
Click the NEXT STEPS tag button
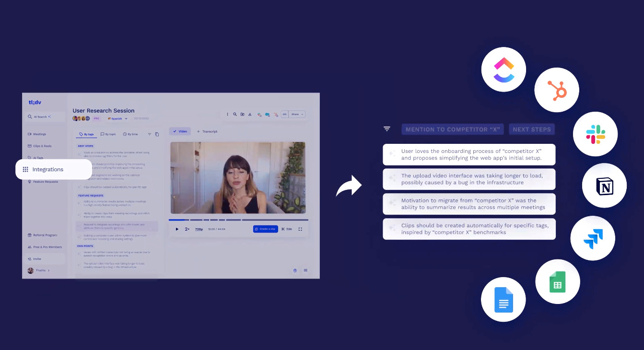532,129
